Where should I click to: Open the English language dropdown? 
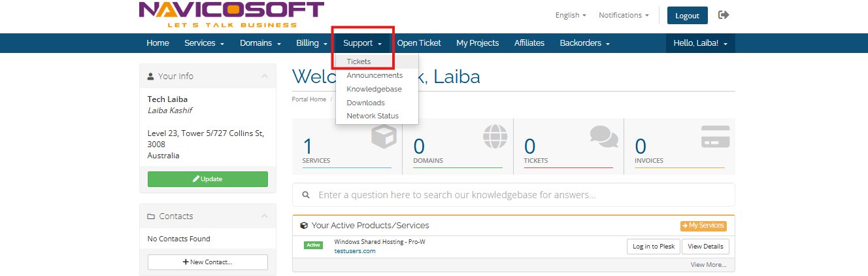(570, 15)
